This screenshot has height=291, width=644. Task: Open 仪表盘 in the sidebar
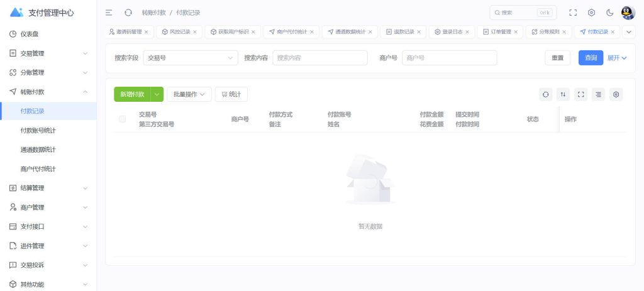pyautogui.click(x=48, y=34)
